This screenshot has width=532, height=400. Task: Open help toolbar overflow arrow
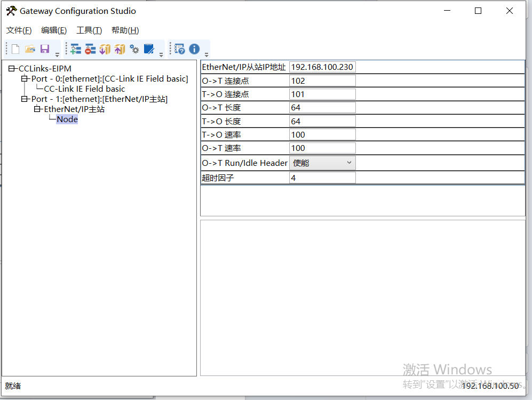tap(207, 54)
